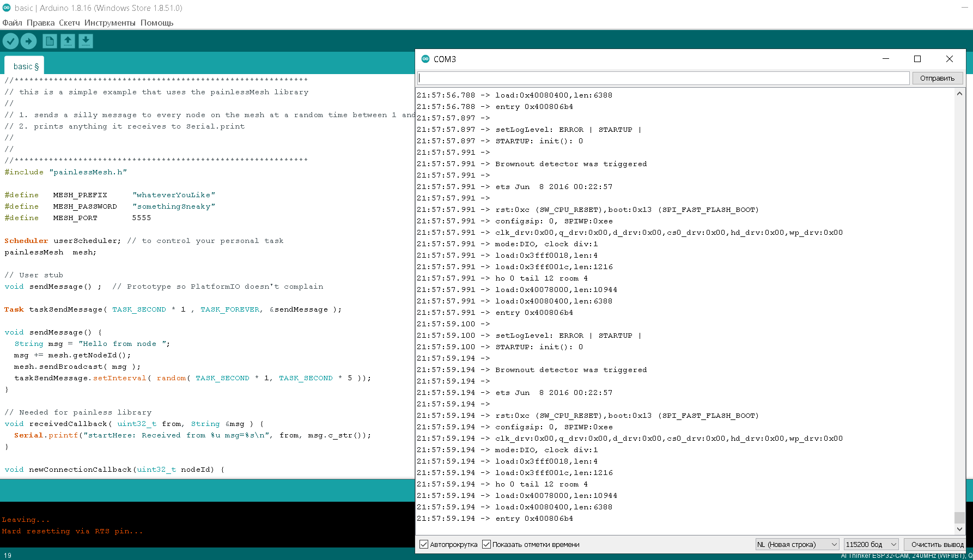The width and height of the screenshot is (973, 560).
Task: Click the mesh.sendBroadcast( msg ) line
Action: pos(77,367)
